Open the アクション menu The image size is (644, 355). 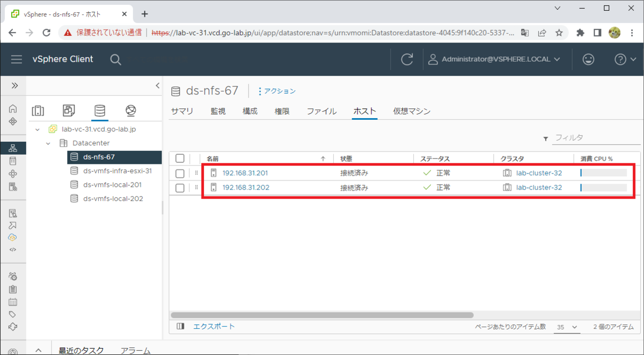pos(277,91)
